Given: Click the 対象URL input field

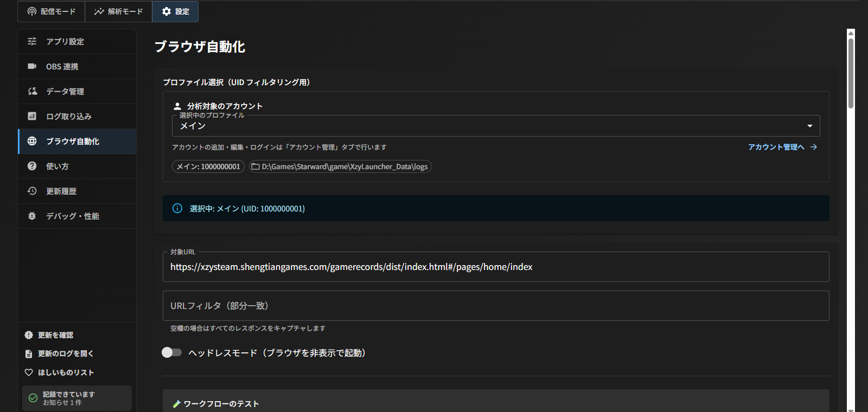Looking at the screenshot, I should (x=496, y=267).
